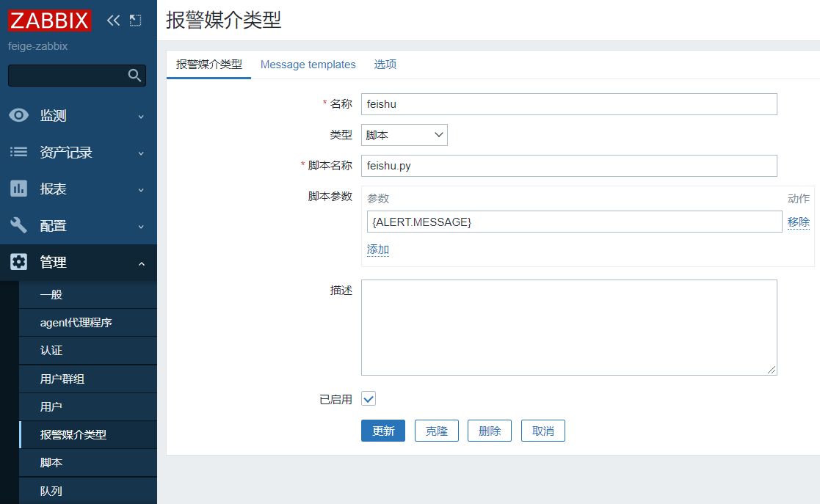The height and width of the screenshot is (504, 820).
Task: Switch to the 选项 tab
Action: point(385,65)
